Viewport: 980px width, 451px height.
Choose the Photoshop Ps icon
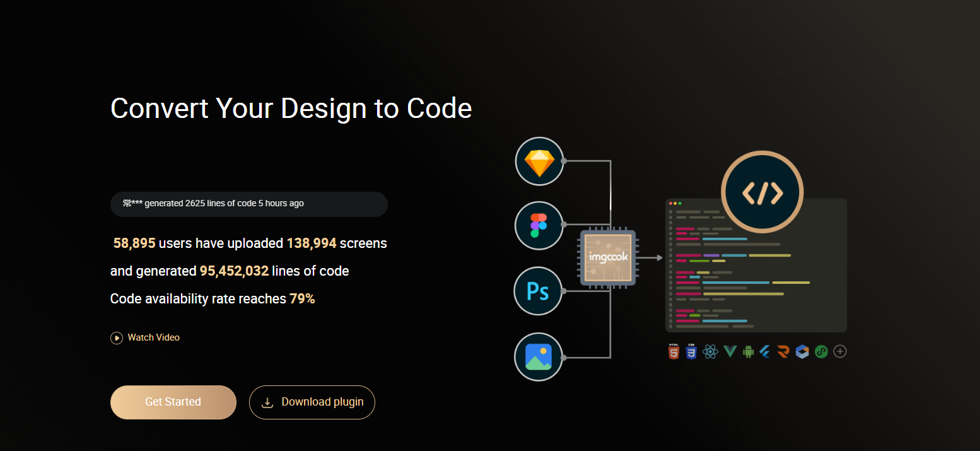tap(538, 291)
